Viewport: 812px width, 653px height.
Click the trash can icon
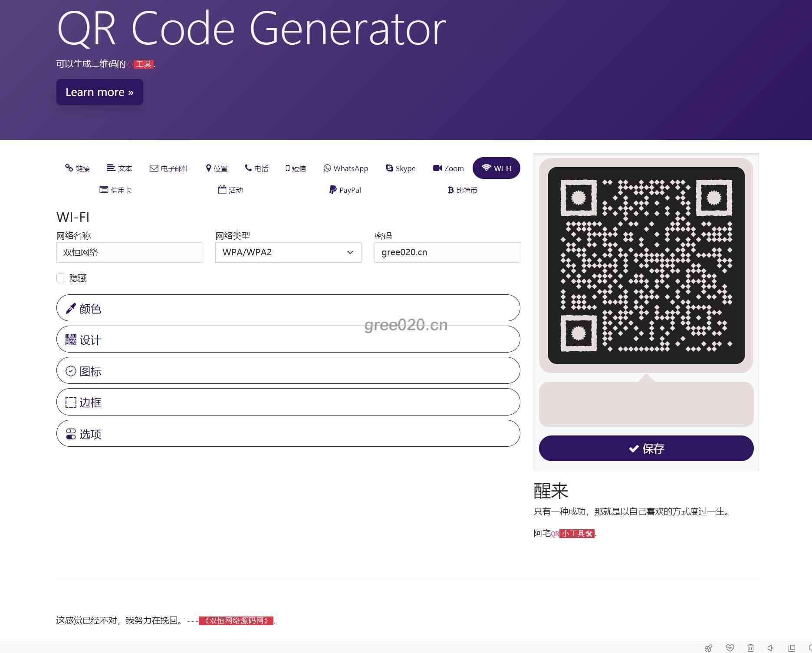pos(750,648)
